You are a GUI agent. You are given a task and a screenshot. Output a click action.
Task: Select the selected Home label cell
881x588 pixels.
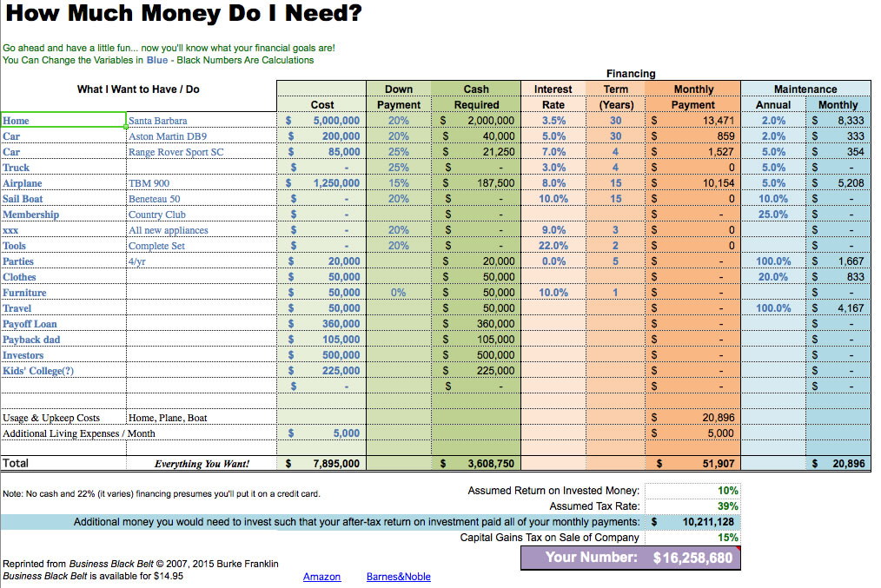tap(63, 121)
